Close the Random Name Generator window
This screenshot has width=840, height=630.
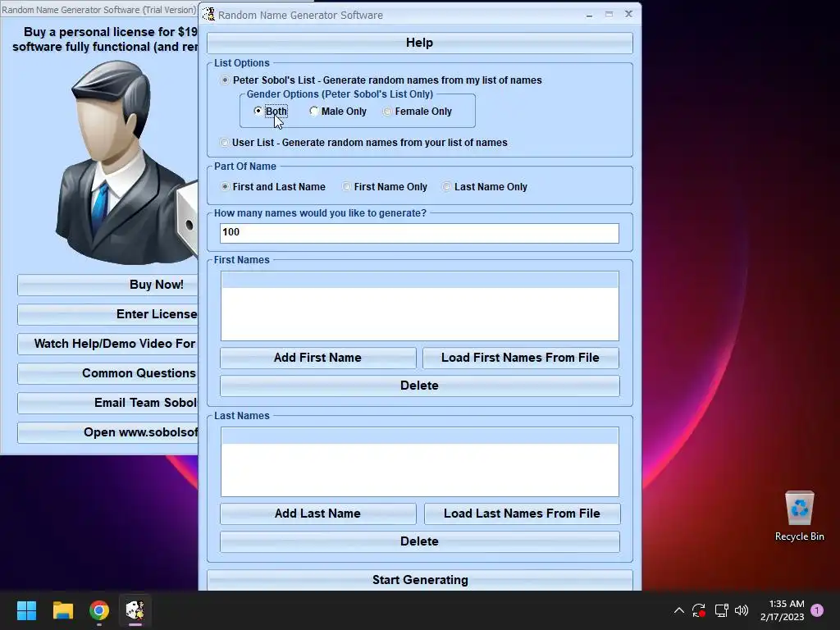click(x=629, y=15)
